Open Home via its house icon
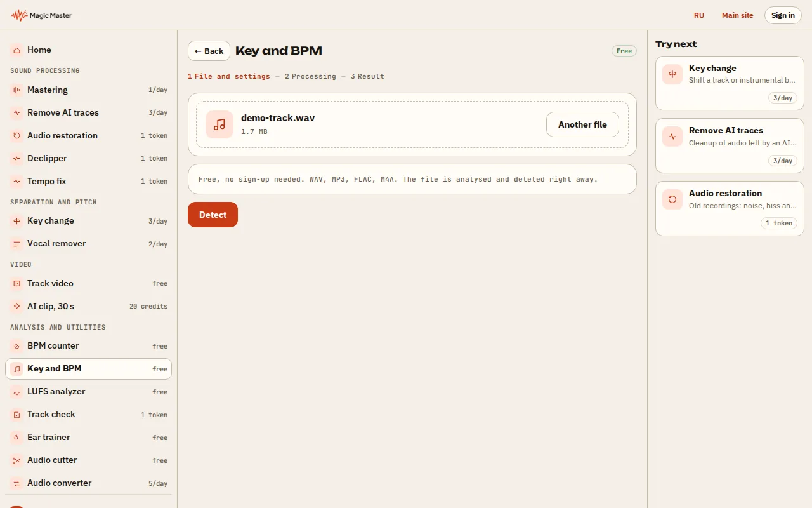The image size is (812, 508). tap(16, 50)
